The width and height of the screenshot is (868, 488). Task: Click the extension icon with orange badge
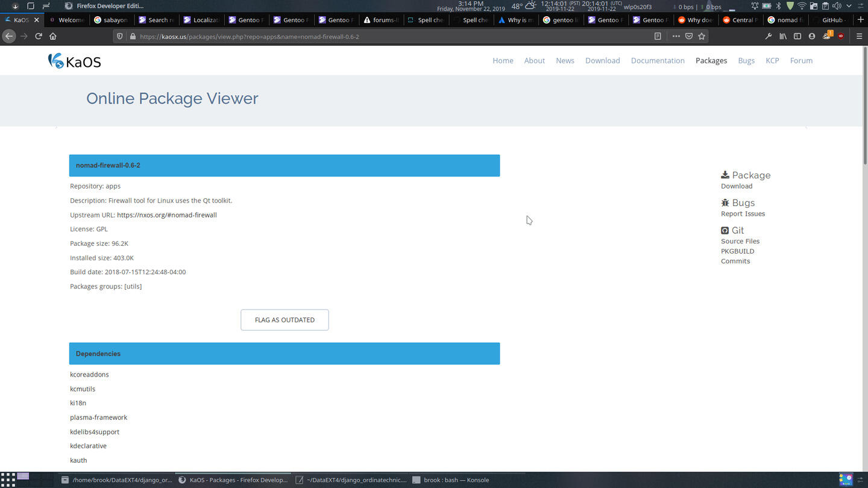[x=827, y=36]
